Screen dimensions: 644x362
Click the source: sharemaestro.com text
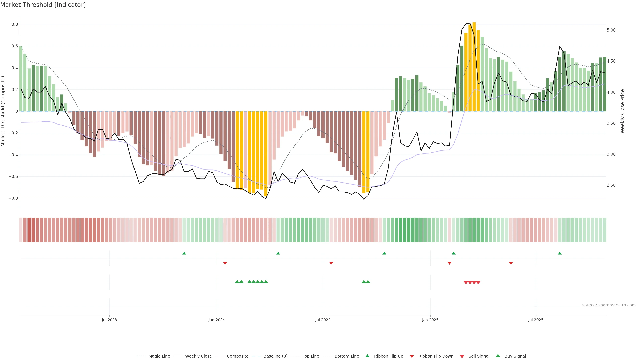tap(609, 305)
